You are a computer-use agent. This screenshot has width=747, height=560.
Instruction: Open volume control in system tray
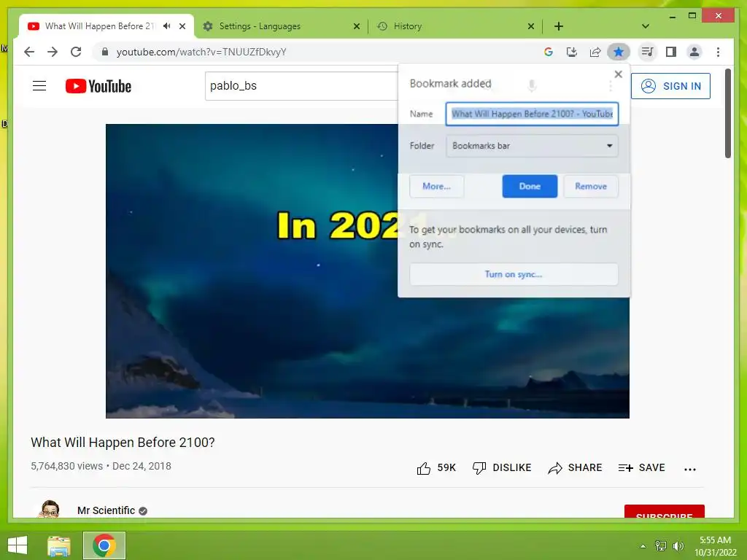(678, 545)
